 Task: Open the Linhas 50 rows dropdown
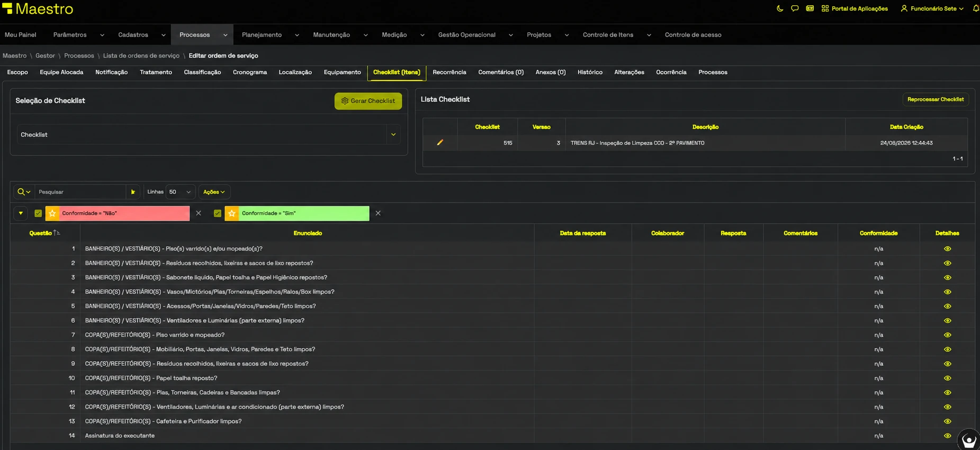tap(180, 192)
